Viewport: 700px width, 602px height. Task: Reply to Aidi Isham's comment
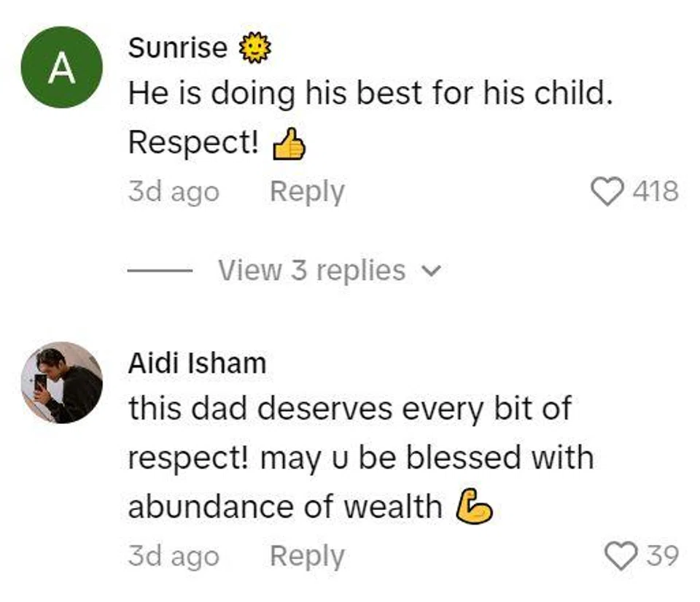point(306,556)
